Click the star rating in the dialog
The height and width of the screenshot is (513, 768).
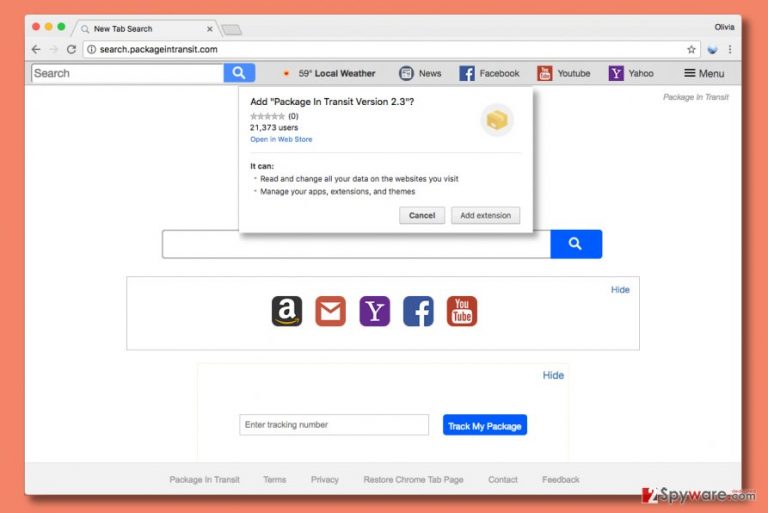[x=267, y=116]
